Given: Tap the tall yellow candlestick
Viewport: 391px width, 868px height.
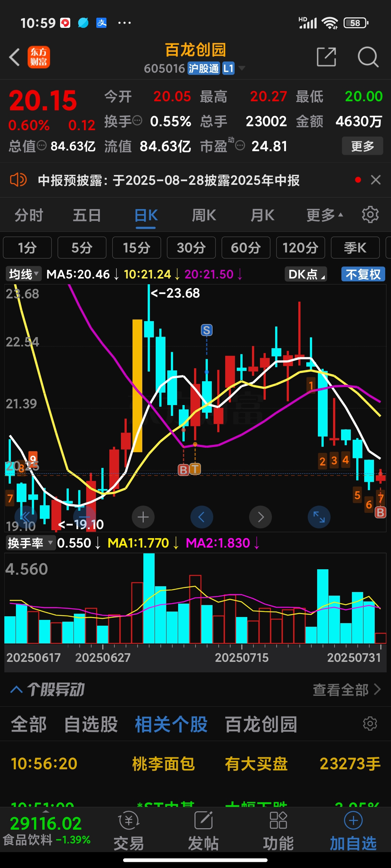Looking at the screenshot, I should pyautogui.click(x=137, y=386).
